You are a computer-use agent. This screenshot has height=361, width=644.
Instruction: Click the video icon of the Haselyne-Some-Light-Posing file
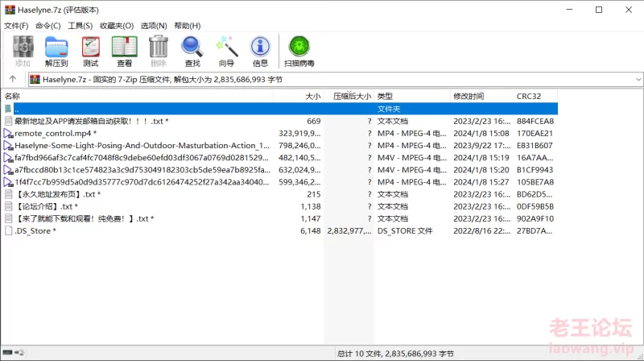(x=8, y=146)
